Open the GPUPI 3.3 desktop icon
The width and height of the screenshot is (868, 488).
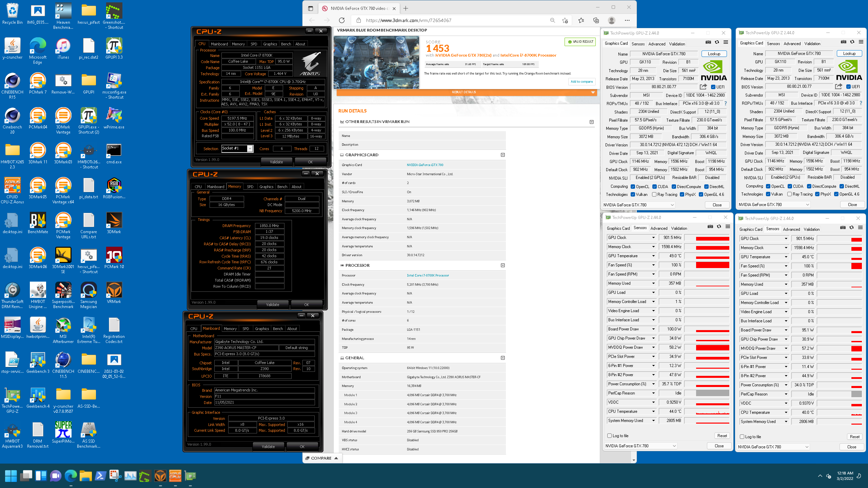114,48
